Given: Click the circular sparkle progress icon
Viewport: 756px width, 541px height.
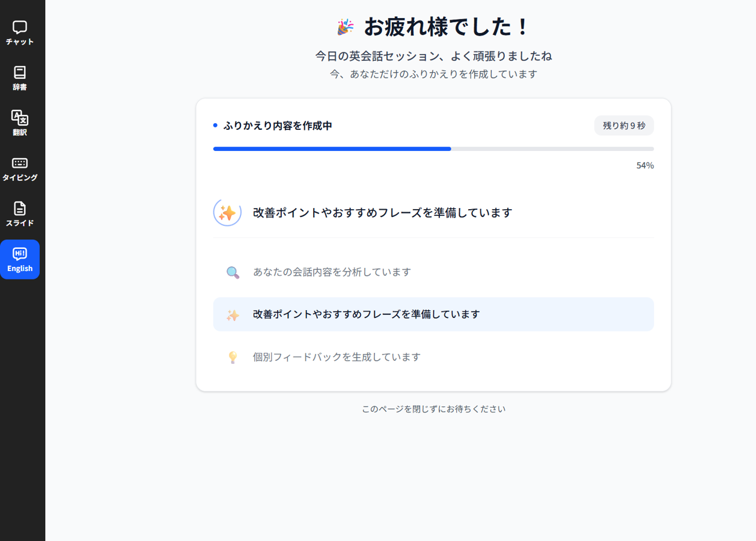Looking at the screenshot, I should (227, 212).
